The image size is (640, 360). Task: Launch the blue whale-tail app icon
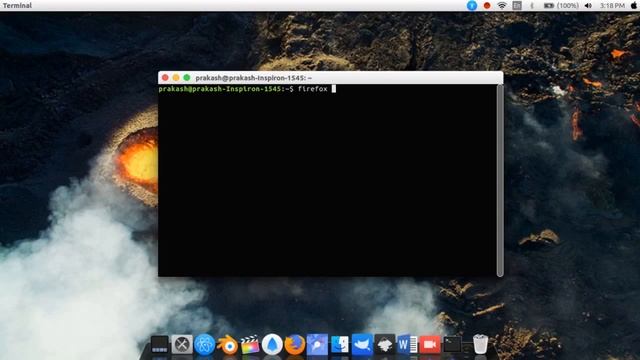coord(362,344)
